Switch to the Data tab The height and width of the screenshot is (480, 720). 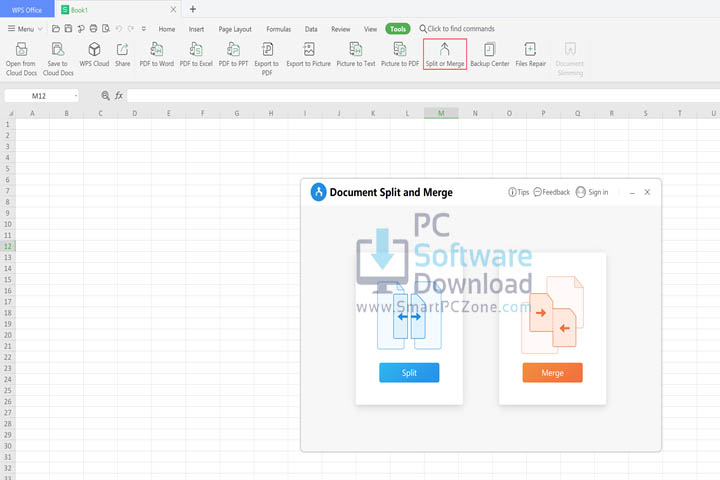pyautogui.click(x=311, y=29)
